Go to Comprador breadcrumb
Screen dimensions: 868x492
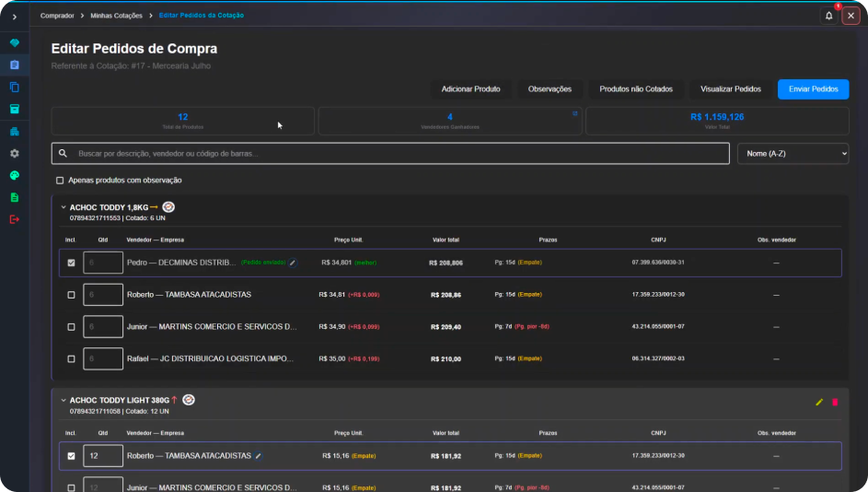pos(57,16)
